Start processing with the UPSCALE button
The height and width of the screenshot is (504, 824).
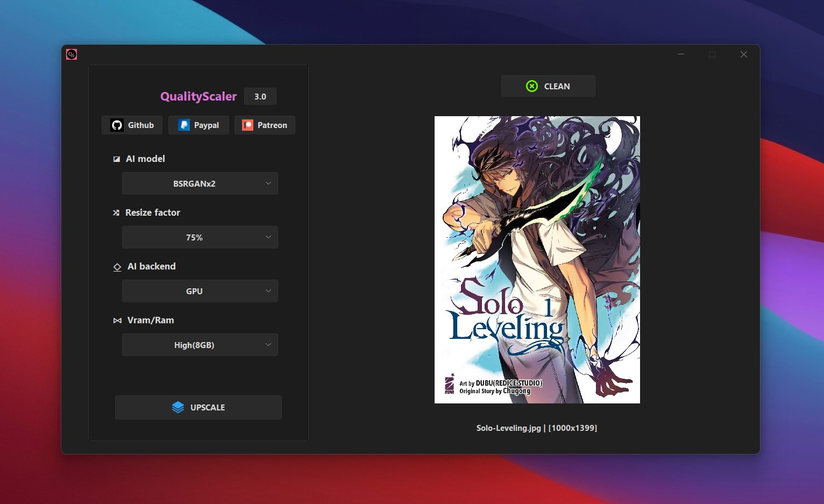click(x=198, y=407)
